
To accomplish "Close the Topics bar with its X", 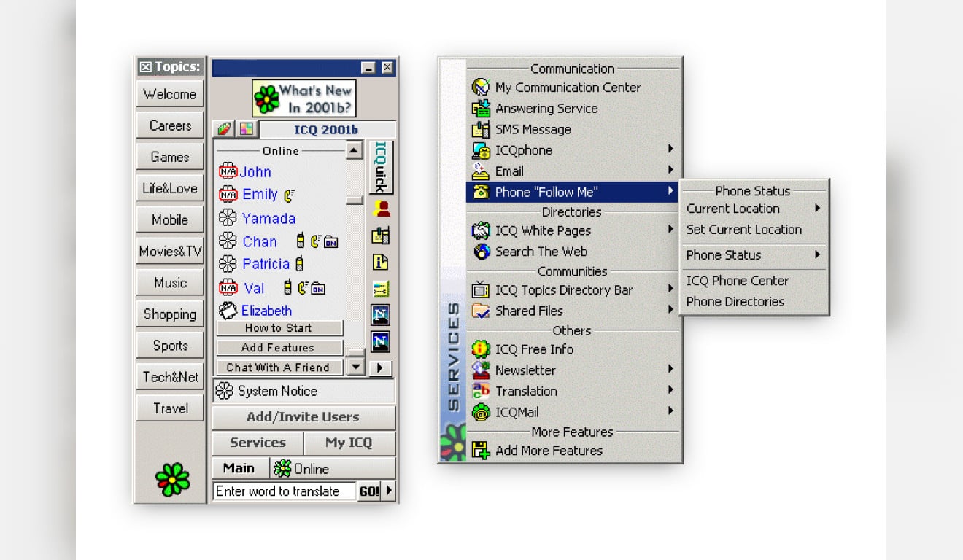I will [x=146, y=67].
